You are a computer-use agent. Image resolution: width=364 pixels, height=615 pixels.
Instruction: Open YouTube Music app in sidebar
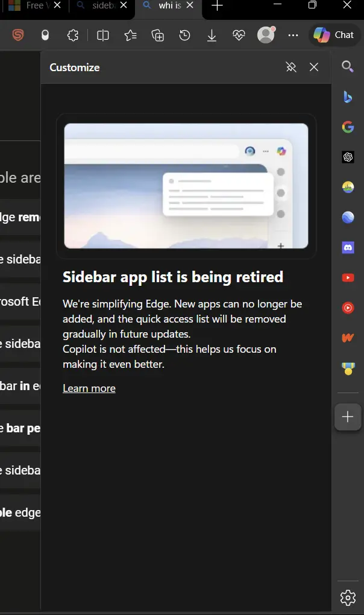[x=348, y=308]
